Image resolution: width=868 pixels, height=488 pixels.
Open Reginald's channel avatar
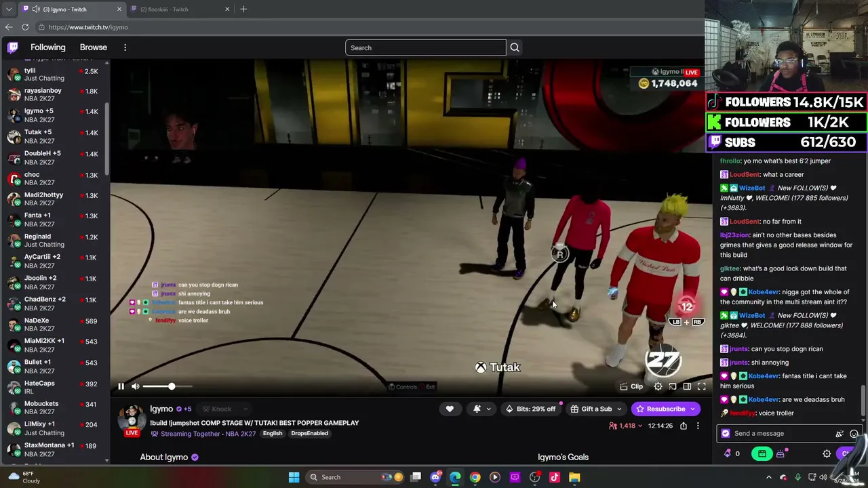click(x=14, y=241)
